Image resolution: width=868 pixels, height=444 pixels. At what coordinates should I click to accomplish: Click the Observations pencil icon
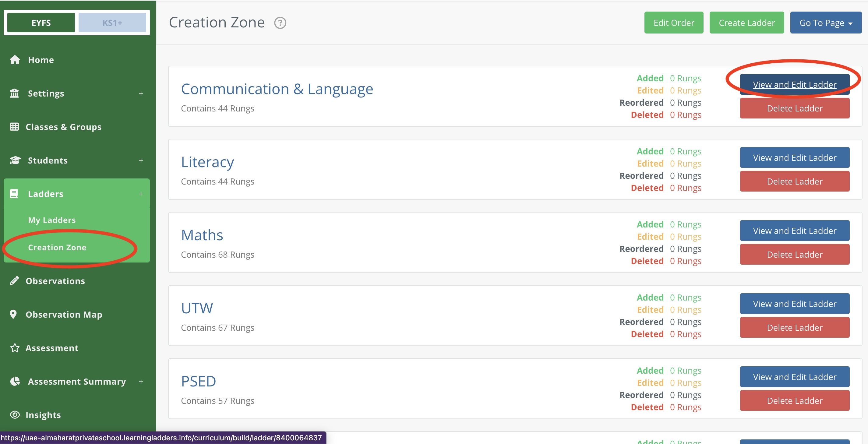pyautogui.click(x=14, y=281)
